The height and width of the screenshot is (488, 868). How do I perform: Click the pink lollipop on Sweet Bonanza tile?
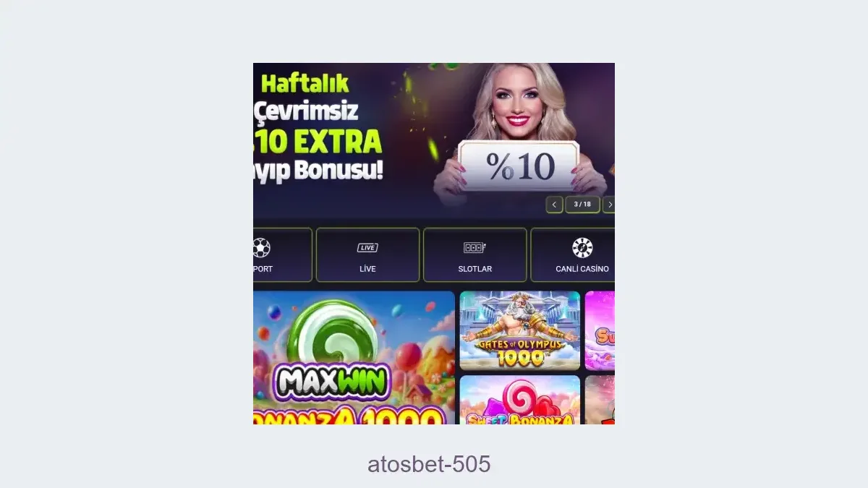click(519, 398)
